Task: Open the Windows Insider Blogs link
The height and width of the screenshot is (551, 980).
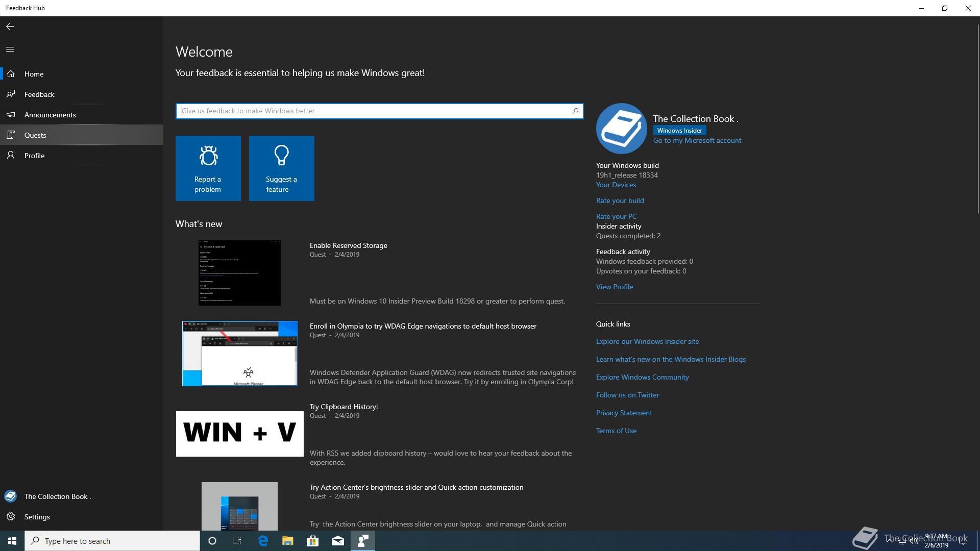Action: [671, 359]
